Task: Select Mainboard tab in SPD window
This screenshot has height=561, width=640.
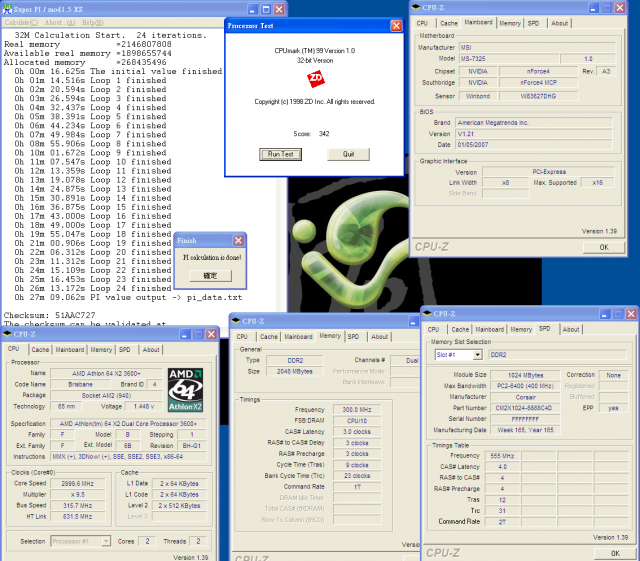Action: 489,329
